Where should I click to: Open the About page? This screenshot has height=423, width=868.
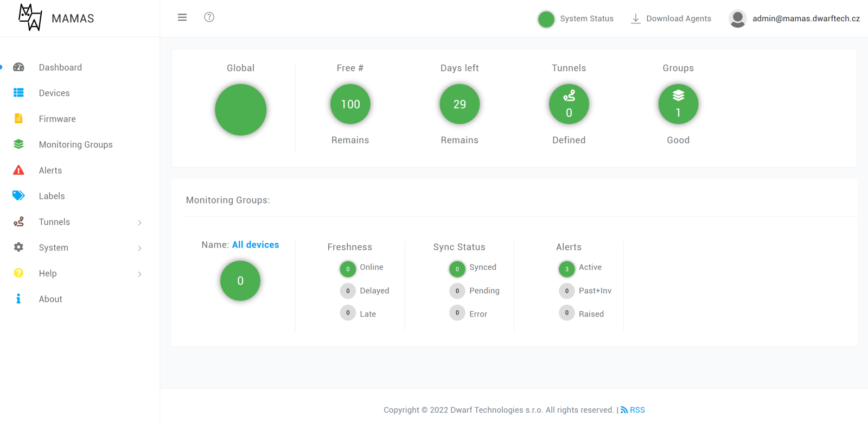50,299
